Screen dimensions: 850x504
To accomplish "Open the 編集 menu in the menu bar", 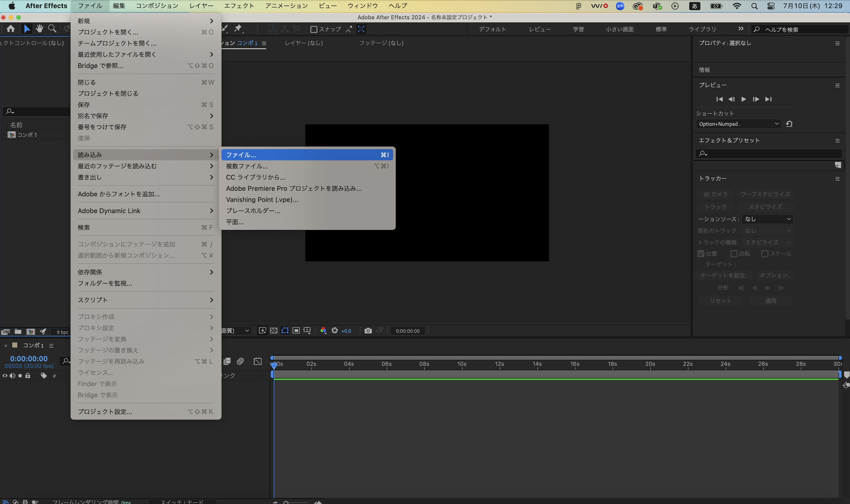I will tap(119, 6).
